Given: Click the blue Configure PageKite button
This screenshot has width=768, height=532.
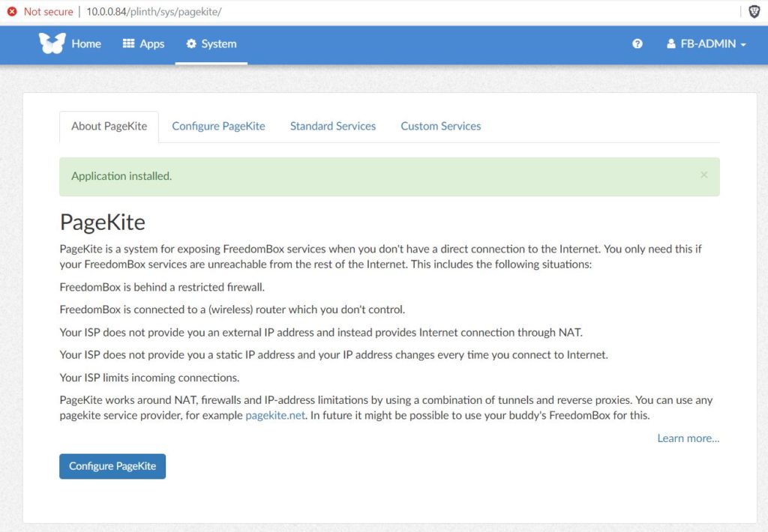Looking at the screenshot, I should (x=112, y=466).
